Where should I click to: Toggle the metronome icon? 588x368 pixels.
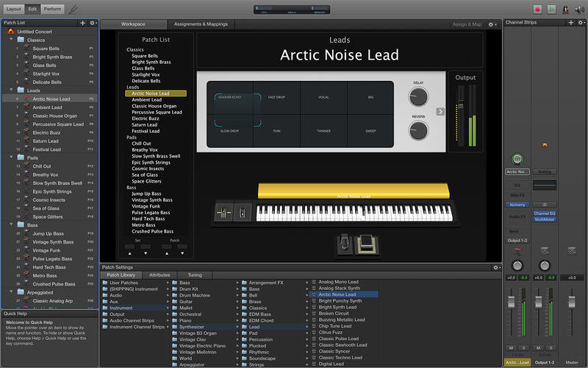(x=565, y=9)
